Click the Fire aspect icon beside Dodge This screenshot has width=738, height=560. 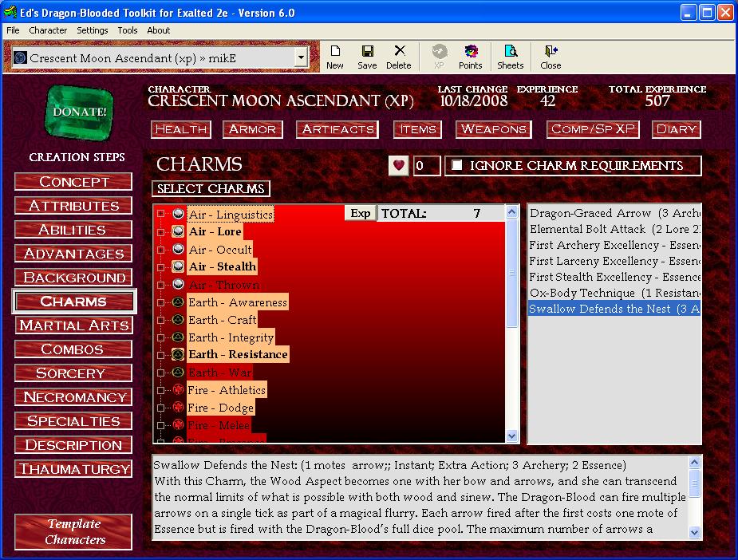click(x=178, y=407)
